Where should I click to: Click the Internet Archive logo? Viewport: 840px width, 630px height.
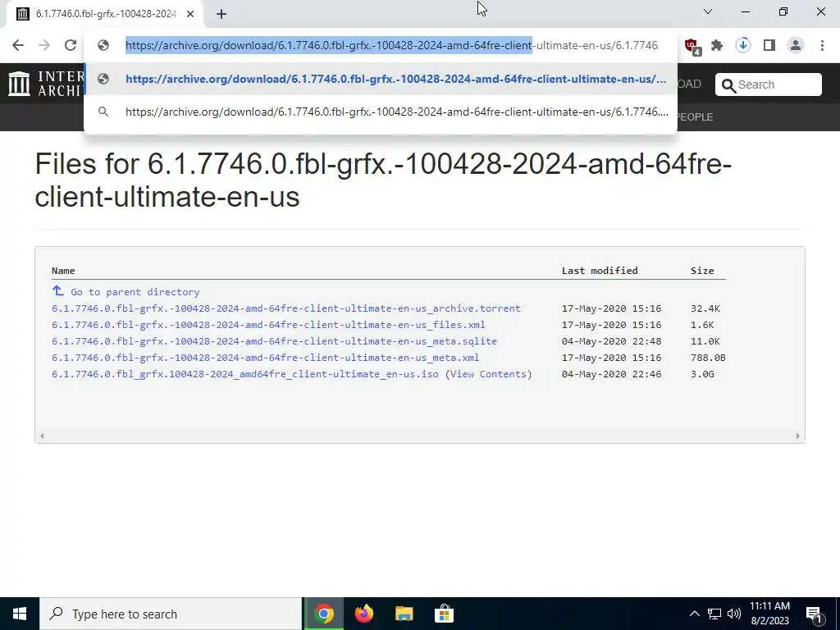tap(46, 84)
